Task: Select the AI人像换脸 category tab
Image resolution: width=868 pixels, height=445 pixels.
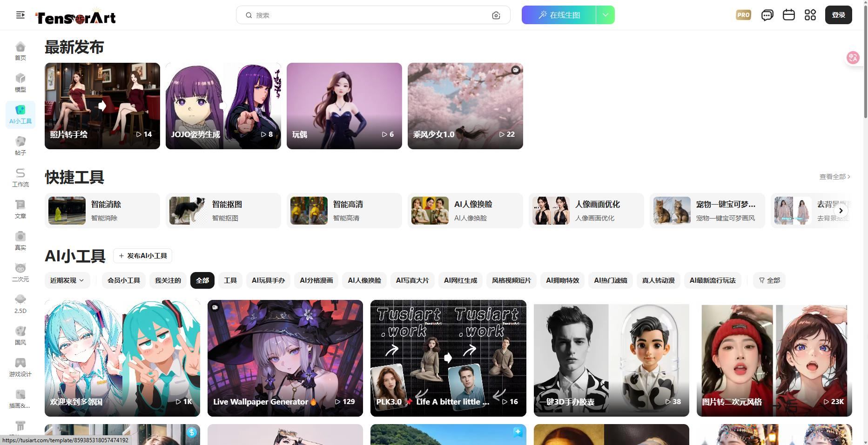Action: tap(364, 280)
